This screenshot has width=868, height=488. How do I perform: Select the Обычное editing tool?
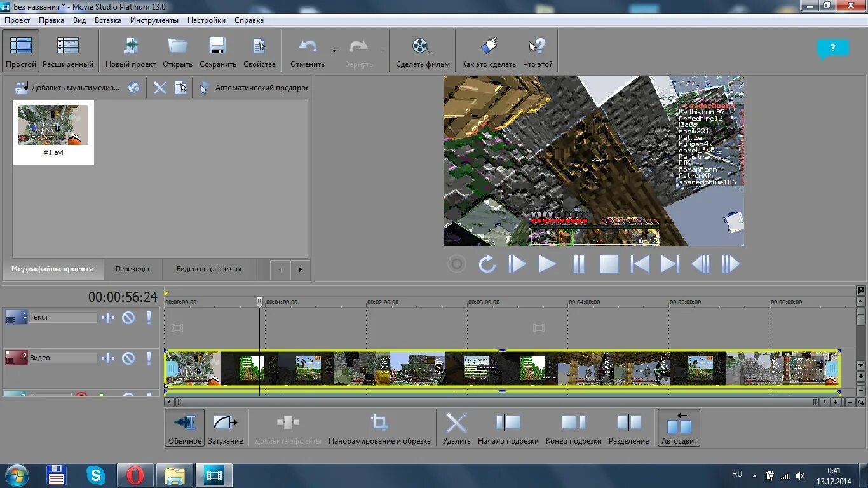[x=185, y=428]
